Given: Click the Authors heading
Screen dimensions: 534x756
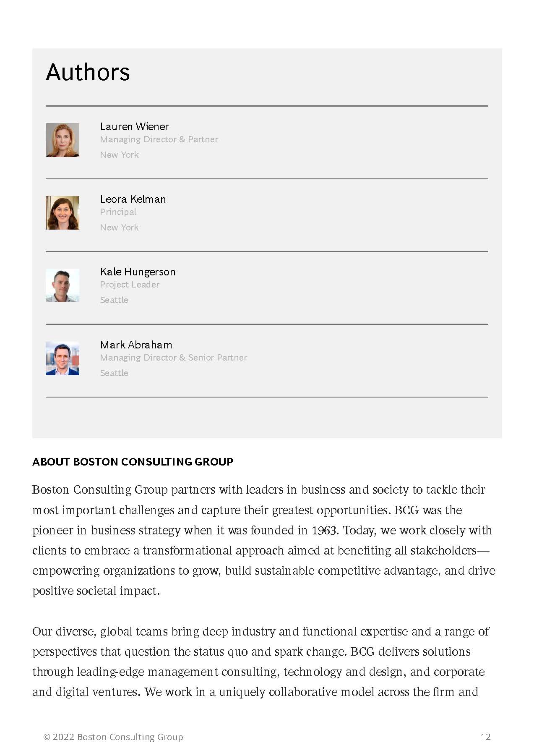Looking at the screenshot, I should [x=88, y=72].
